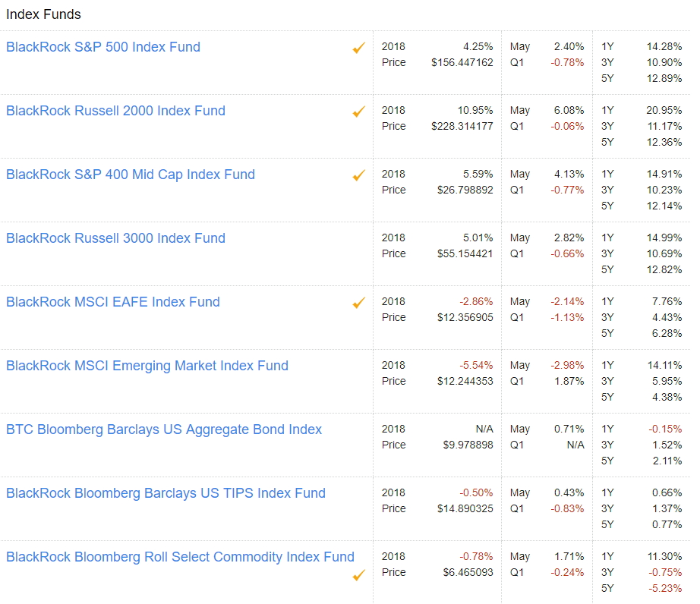Open BlackRock S&P 400 Mid Cap Index Fund

point(131,175)
